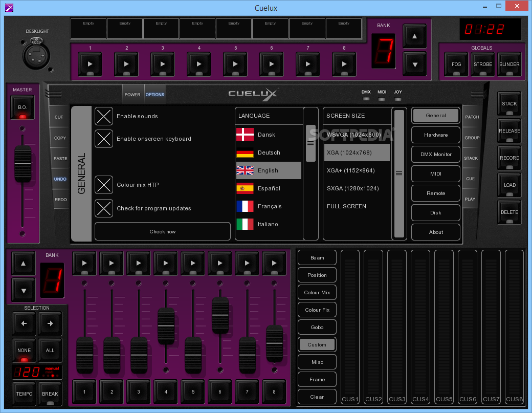Image resolution: width=532 pixels, height=413 pixels.
Task: Activate the FOG global button
Action: point(456,64)
